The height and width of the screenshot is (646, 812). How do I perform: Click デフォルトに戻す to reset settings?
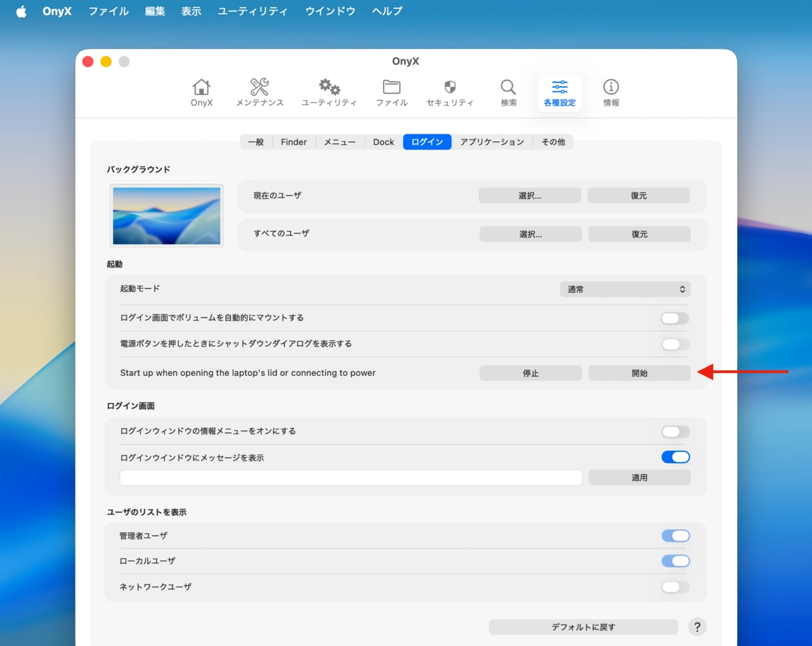[582, 626]
